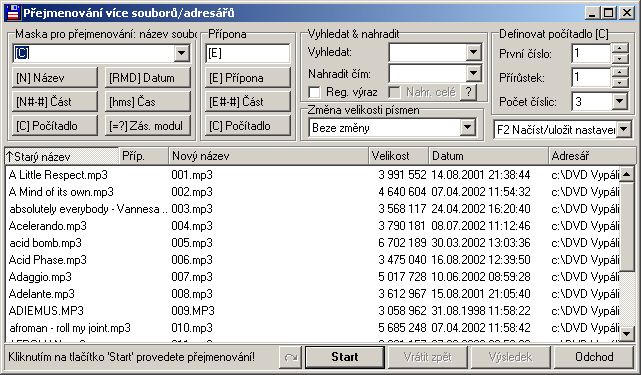Click the 'Nahradit čím' text field
The height and width of the screenshot is (375, 641).
(x=427, y=74)
